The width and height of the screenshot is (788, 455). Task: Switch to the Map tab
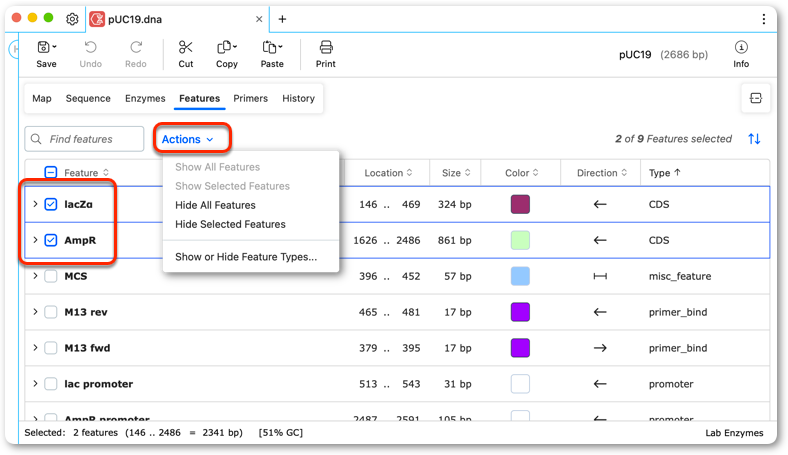coord(42,99)
